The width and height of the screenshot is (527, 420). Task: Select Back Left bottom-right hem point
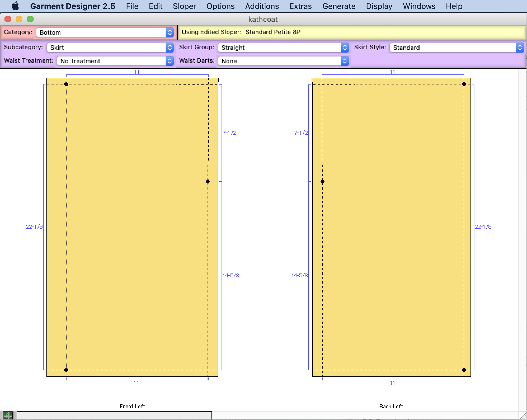coord(464,370)
